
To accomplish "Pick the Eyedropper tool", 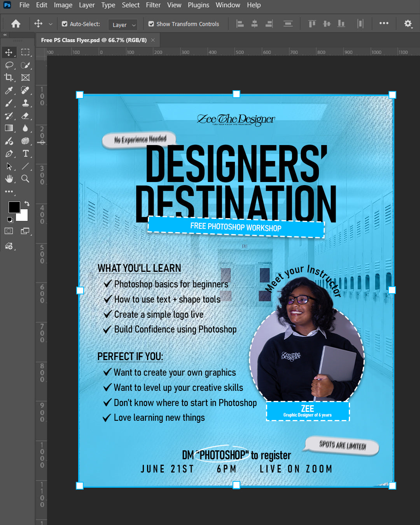I will (x=9, y=90).
